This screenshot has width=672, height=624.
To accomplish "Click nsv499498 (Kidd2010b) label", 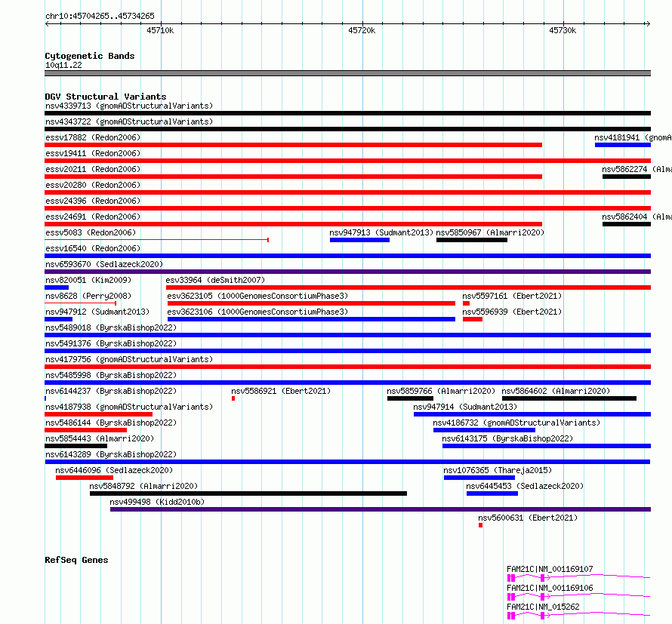I will (x=157, y=502).
